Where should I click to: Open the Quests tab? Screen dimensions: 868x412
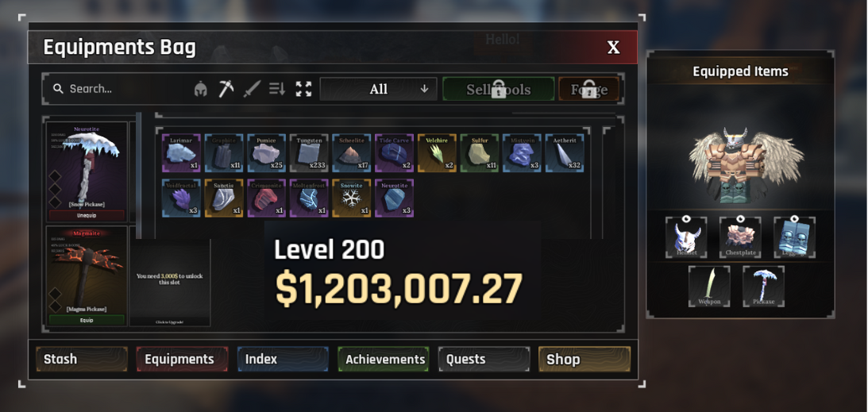point(484,359)
